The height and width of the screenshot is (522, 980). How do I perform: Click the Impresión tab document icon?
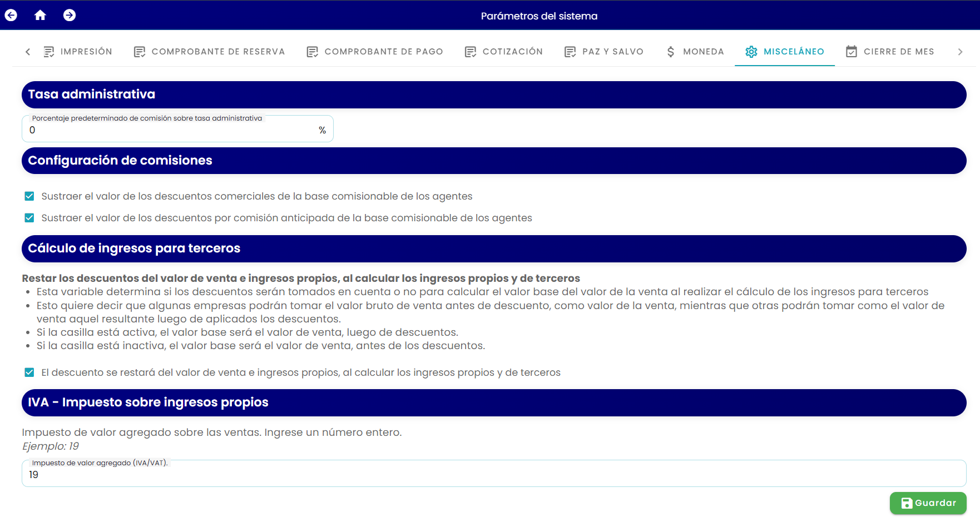pyautogui.click(x=49, y=52)
